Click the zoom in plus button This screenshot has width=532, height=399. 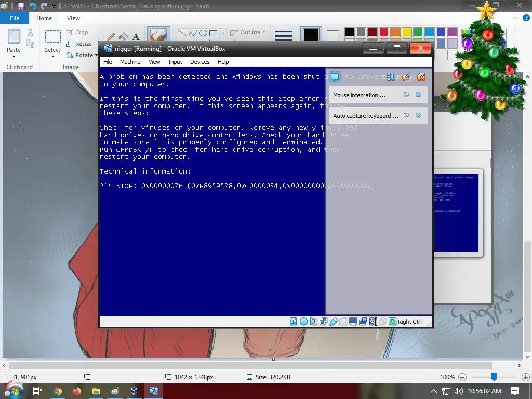tap(526, 377)
